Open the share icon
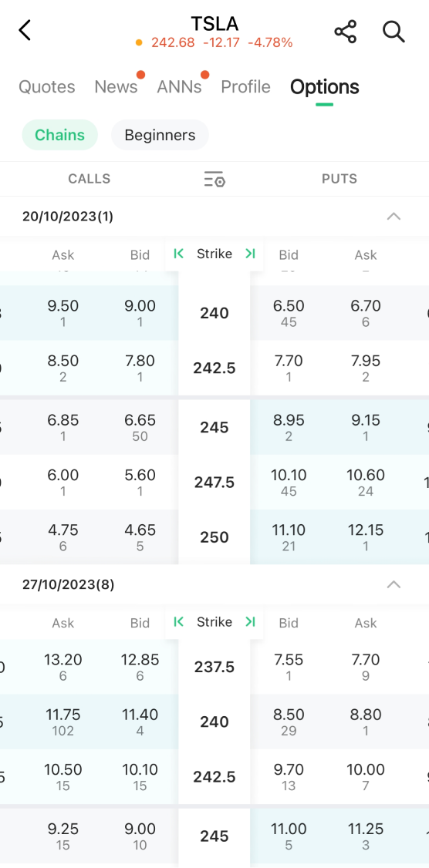429x868 pixels. click(x=346, y=32)
